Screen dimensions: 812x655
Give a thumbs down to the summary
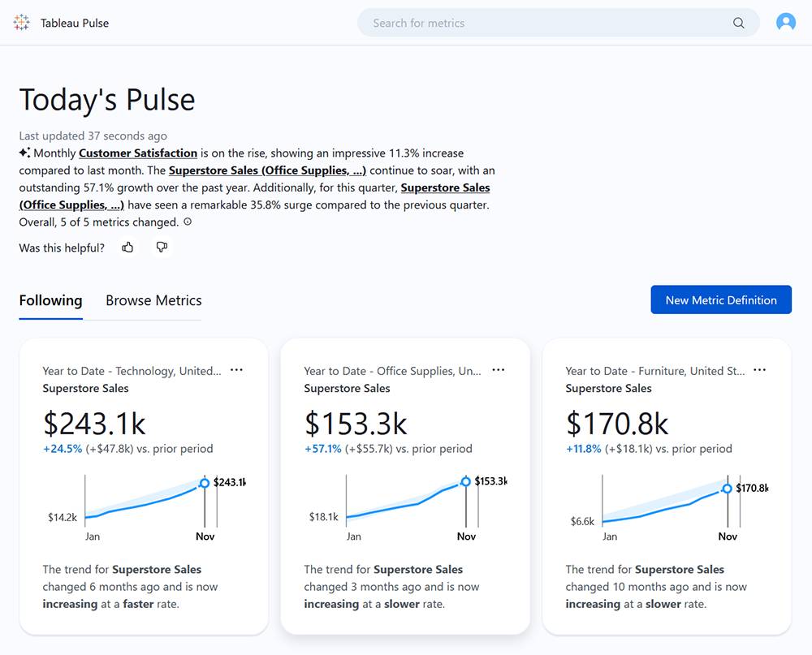[x=162, y=247]
